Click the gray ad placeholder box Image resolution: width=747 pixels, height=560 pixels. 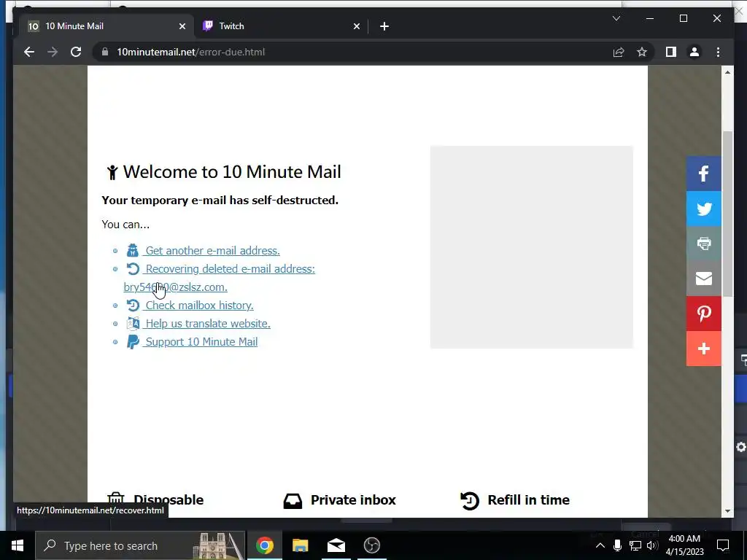tap(532, 247)
